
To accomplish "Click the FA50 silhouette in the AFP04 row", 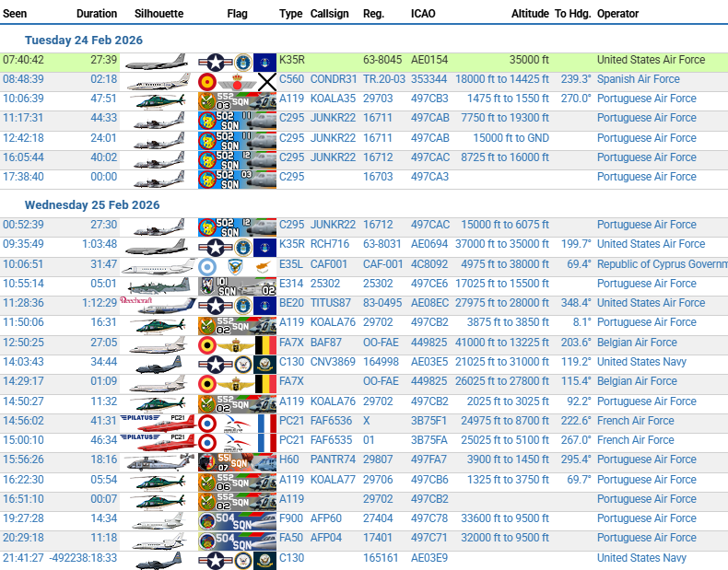I will tap(159, 541).
